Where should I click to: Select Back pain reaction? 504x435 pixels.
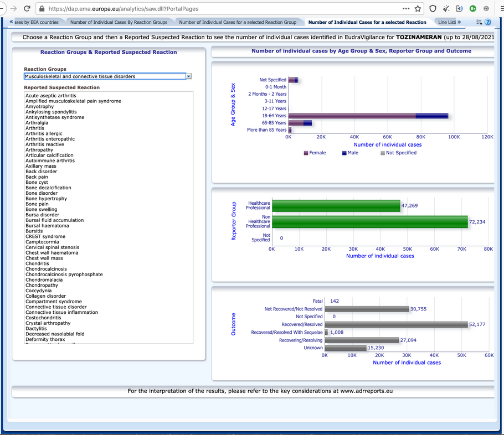37,177
